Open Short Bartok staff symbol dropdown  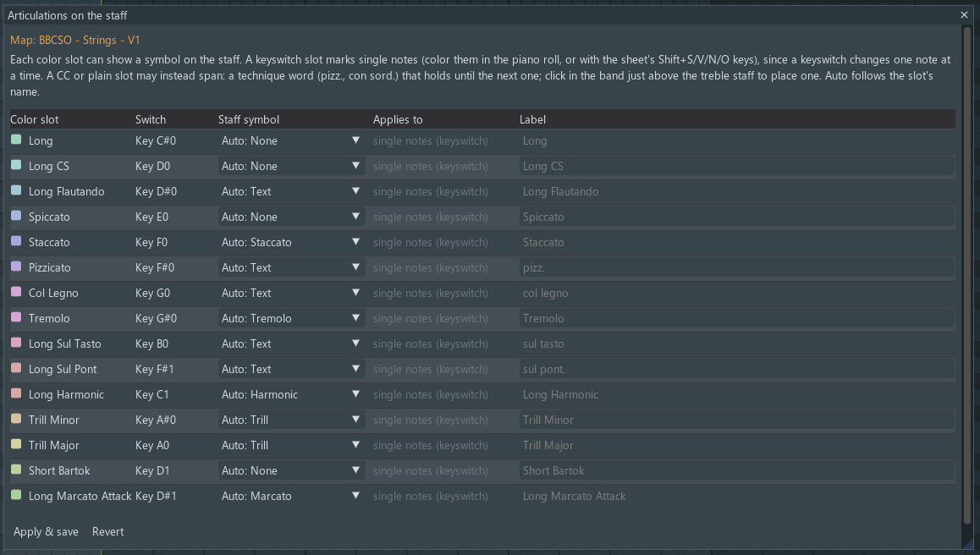coord(291,470)
